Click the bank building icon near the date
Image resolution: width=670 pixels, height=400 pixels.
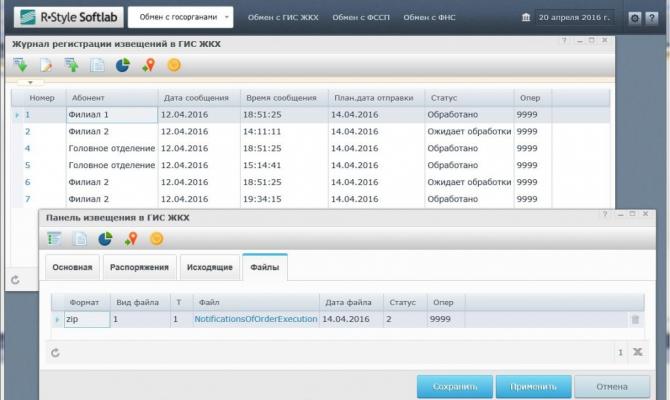(526, 18)
